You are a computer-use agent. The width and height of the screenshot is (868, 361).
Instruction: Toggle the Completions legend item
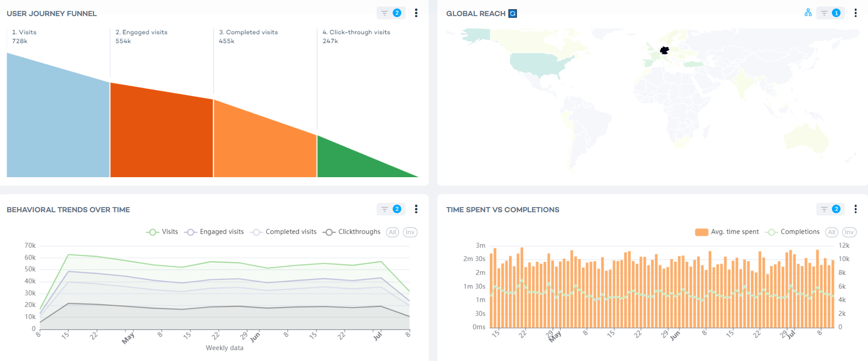pyautogui.click(x=793, y=232)
